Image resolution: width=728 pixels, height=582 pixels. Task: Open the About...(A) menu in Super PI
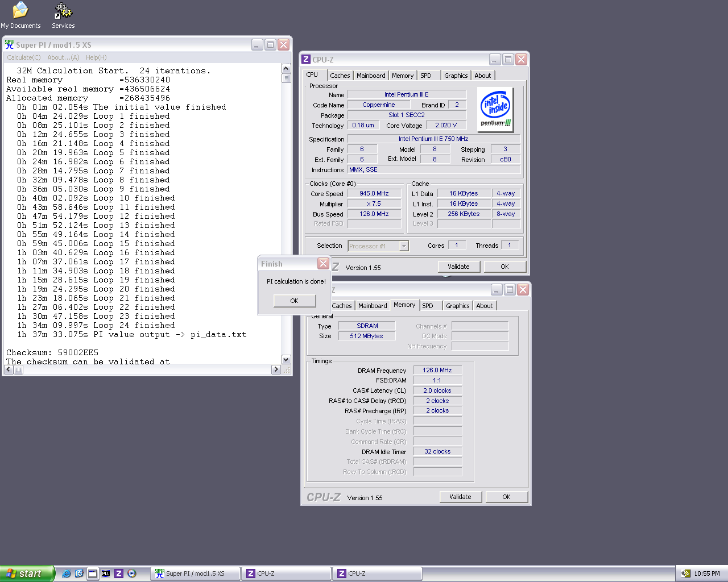coord(63,57)
